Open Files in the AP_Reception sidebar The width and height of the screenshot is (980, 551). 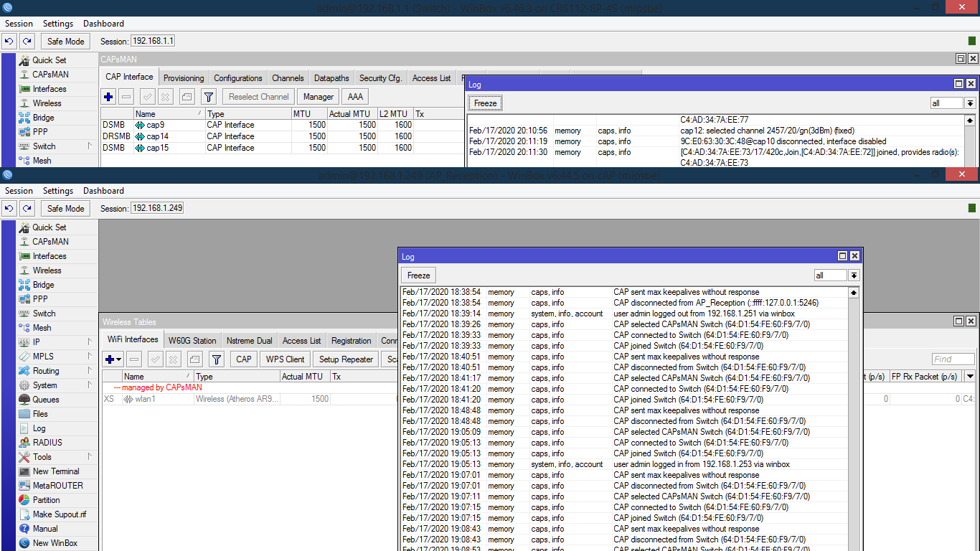(40, 414)
